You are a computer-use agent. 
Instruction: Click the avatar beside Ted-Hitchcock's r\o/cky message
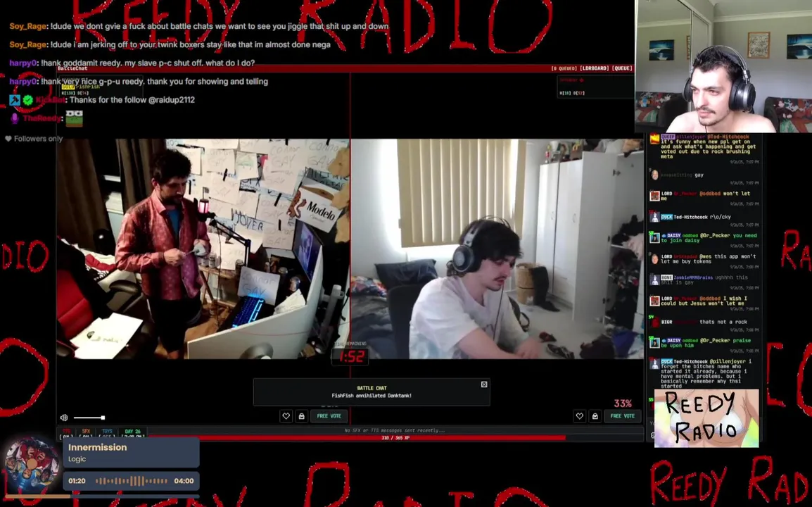pos(654,217)
